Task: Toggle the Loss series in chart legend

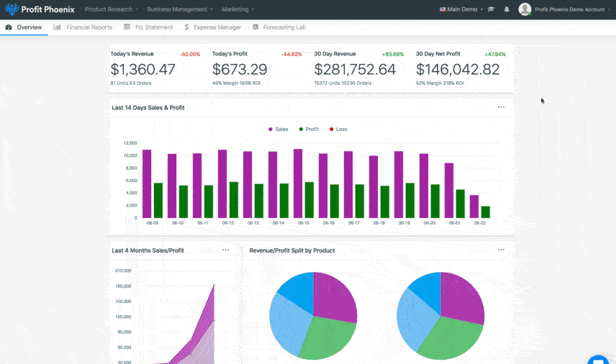Action: (338, 129)
